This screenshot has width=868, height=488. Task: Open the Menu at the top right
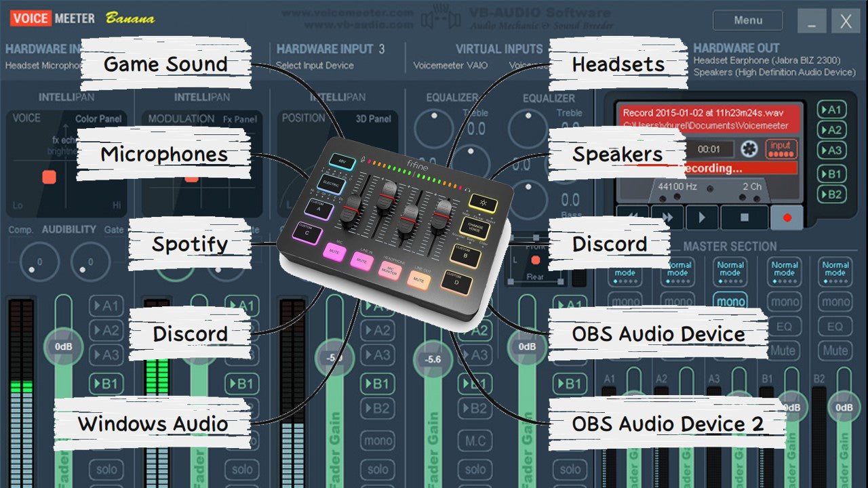coord(747,20)
